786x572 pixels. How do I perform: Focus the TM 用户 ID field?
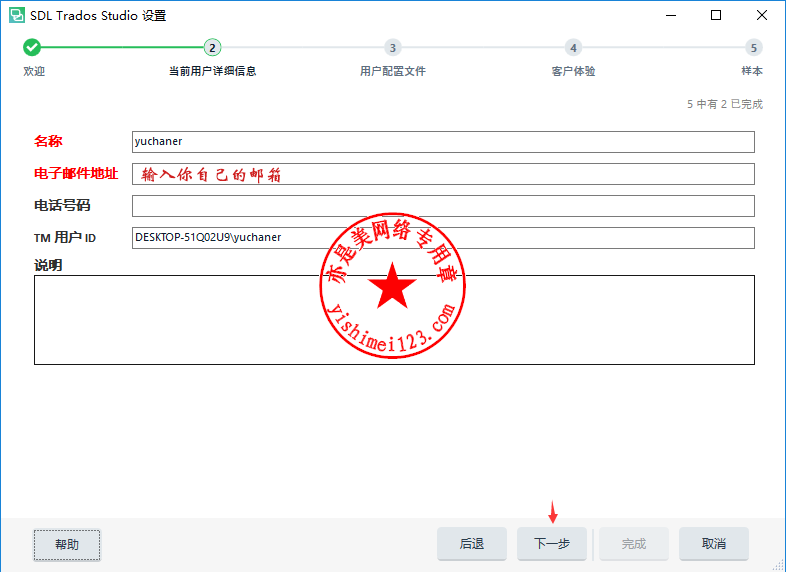(443, 238)
